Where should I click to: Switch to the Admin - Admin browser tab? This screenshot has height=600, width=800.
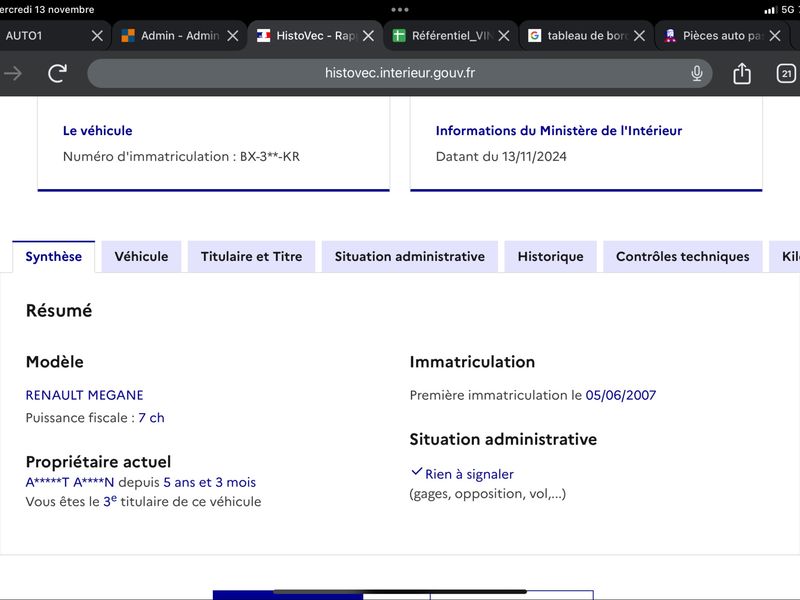[x=180, y=36]
